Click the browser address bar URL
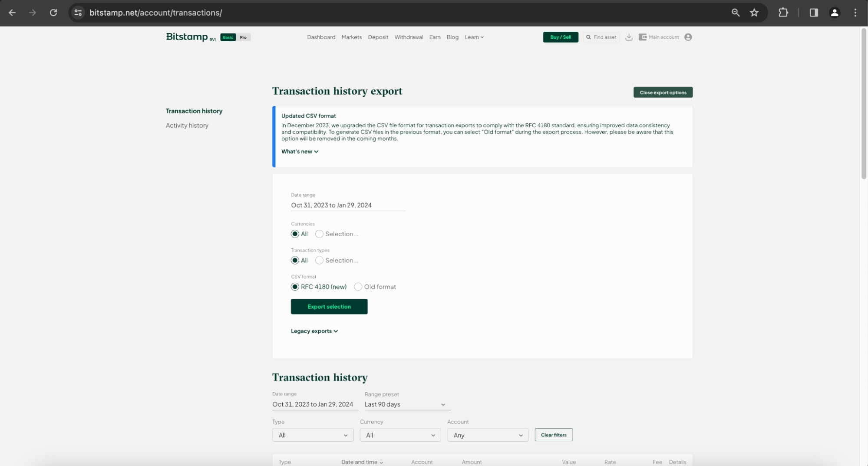This screenshot has width=868, height=466. pyautogui.click(x=155, y=13)
